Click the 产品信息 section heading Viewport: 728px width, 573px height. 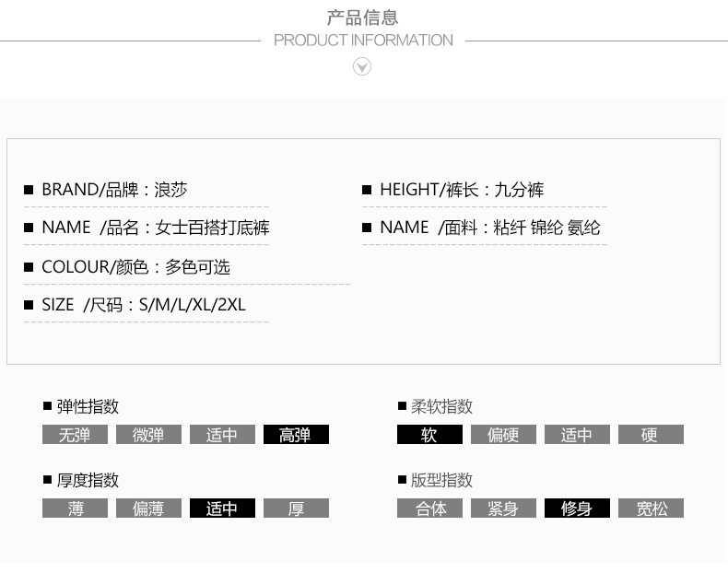pos(363,18)
